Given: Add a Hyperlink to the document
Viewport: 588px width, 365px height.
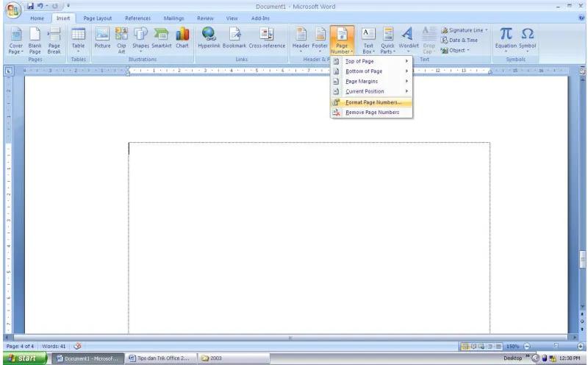Looking at the screenshot, I should coord(209,38).
